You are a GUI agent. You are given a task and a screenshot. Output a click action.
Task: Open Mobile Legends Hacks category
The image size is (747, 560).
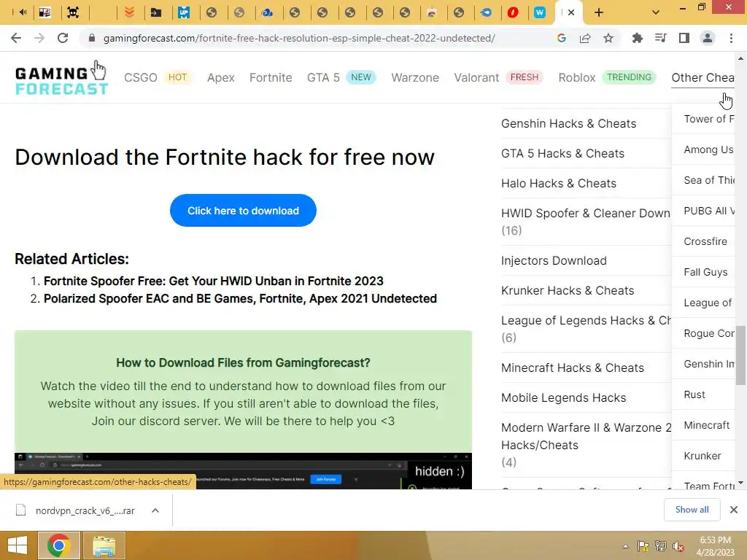tap(564, 397)
